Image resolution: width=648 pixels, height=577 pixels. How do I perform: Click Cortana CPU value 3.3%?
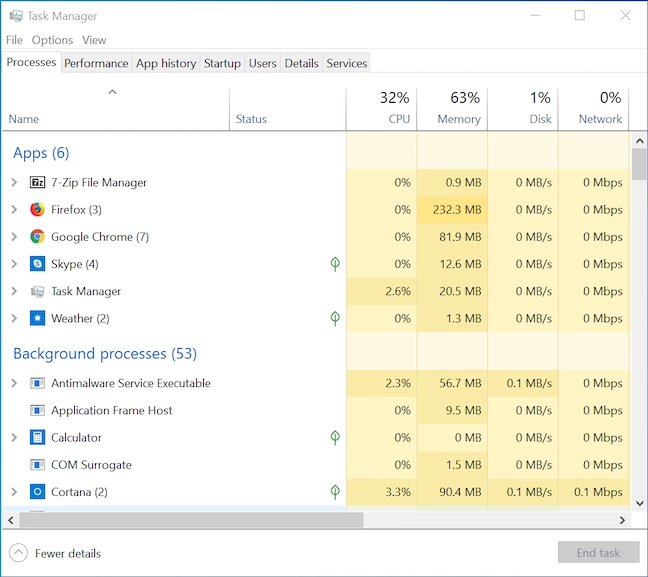tap(398, 492)
